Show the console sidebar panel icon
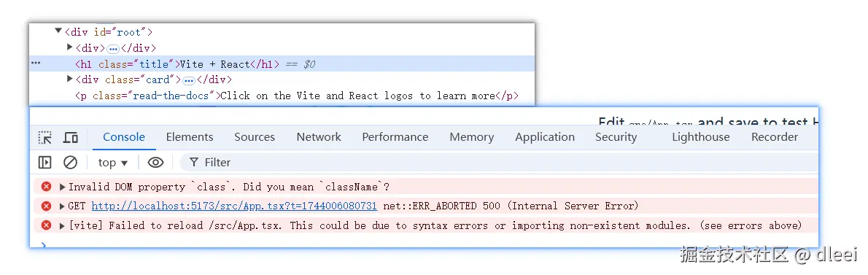This screenshot has width=868, height=275. point(44,162)
